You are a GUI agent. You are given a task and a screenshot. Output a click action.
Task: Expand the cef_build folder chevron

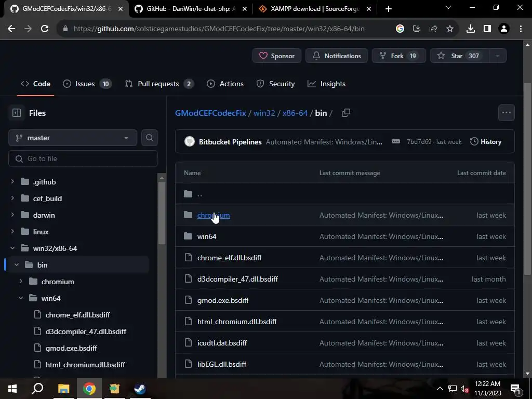(12, 198)
